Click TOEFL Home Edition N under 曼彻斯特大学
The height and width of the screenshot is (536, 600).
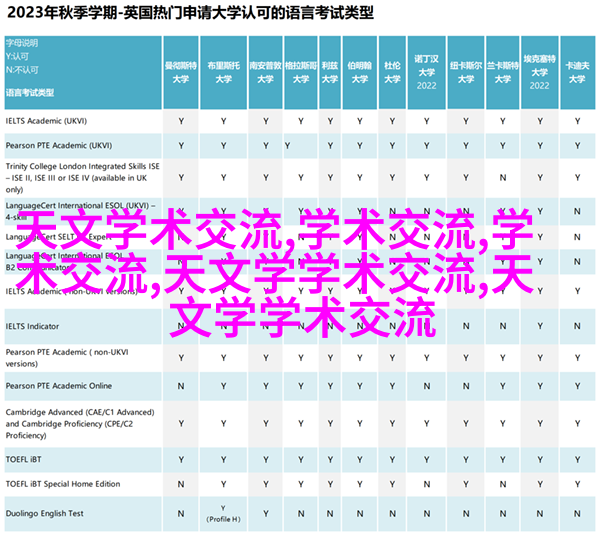coord(181,484)
